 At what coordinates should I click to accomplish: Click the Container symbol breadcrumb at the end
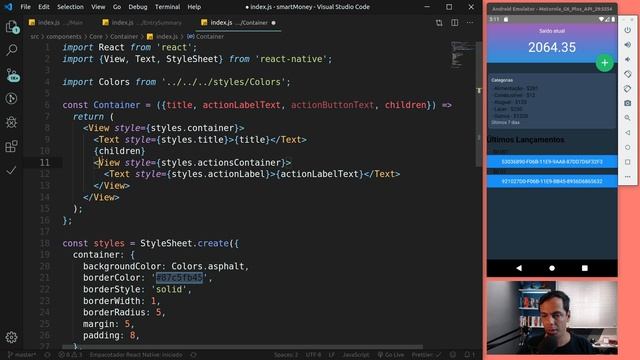(206, 36)
